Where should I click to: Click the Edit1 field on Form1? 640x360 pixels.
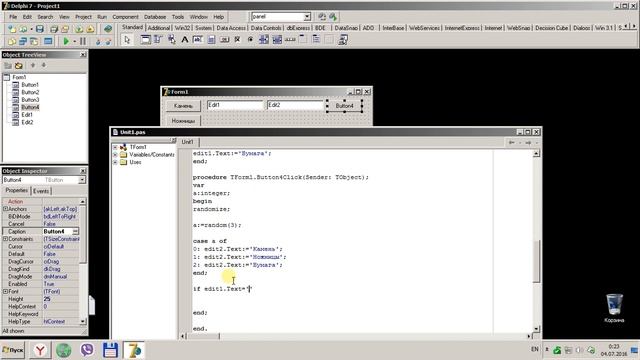click(x=235, y=105)
